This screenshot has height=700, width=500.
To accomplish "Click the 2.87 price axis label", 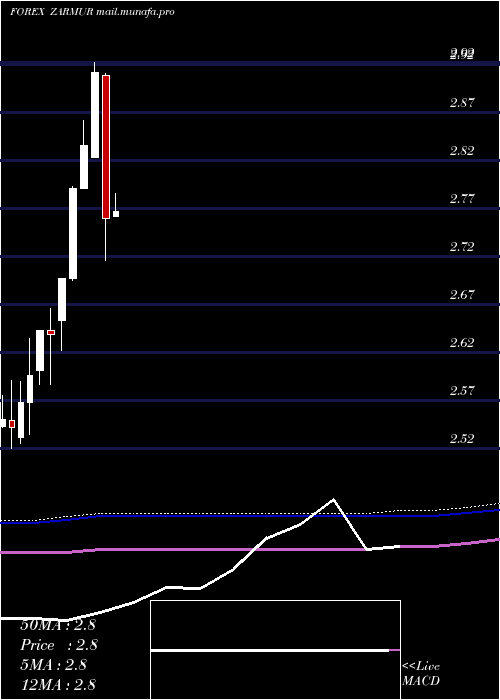I will (462, 103).
